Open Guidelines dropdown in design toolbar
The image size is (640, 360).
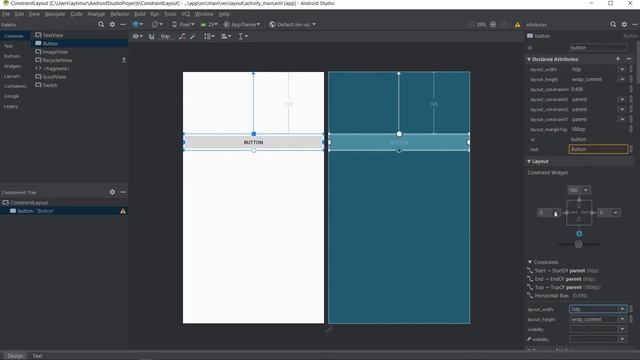tap(242, 36)
